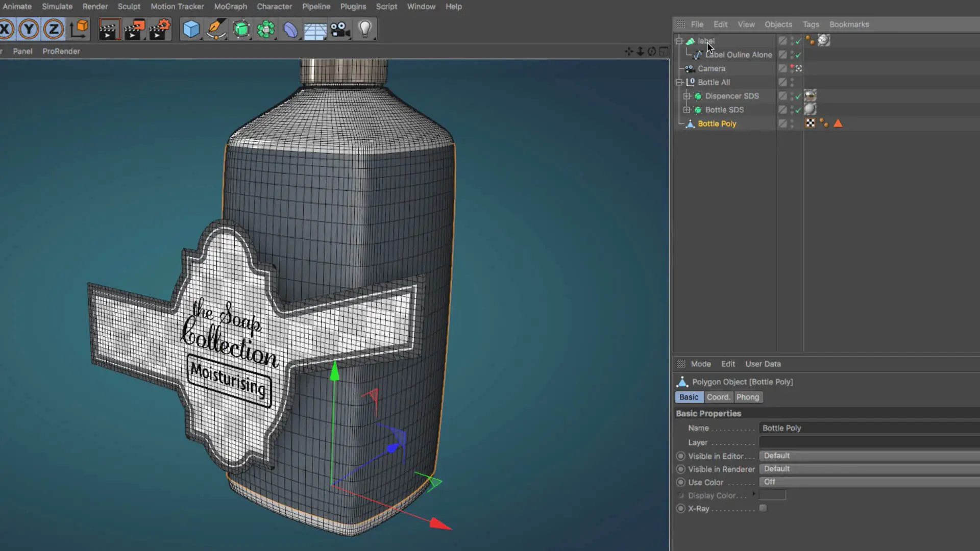Add a Light object bulb icon
Screen dimensions: 980x551
(365, 29)
